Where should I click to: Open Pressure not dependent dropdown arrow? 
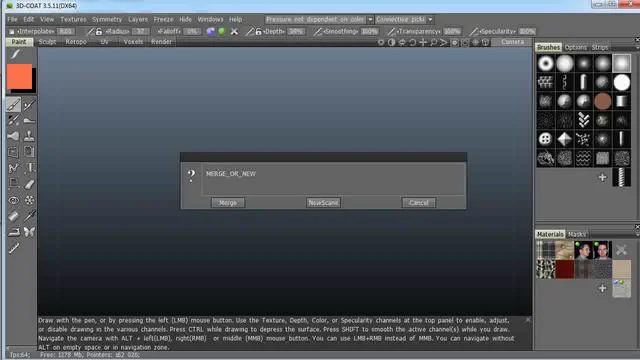point(370,19)
